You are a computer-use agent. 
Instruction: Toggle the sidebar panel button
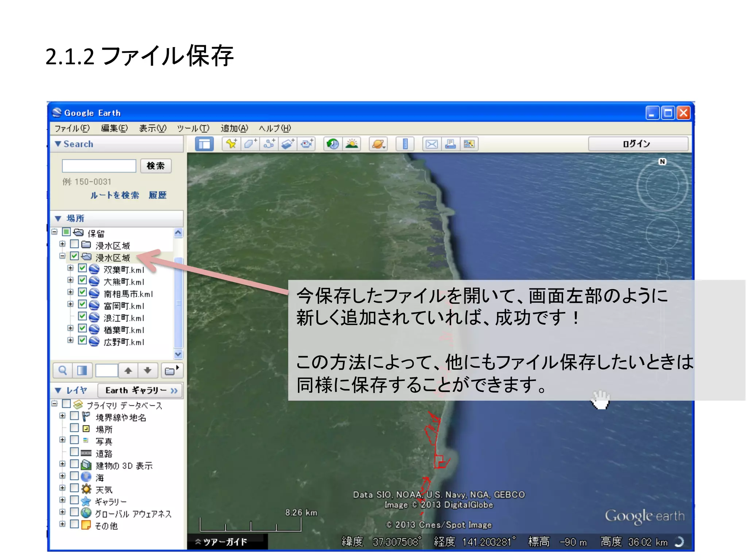point(204,144)
